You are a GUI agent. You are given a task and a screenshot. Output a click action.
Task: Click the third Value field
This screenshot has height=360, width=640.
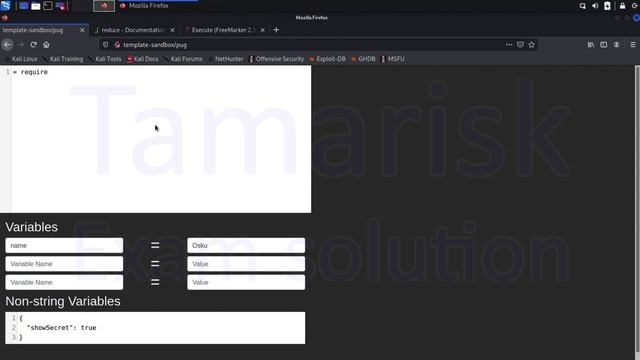[x=246, y=282]
